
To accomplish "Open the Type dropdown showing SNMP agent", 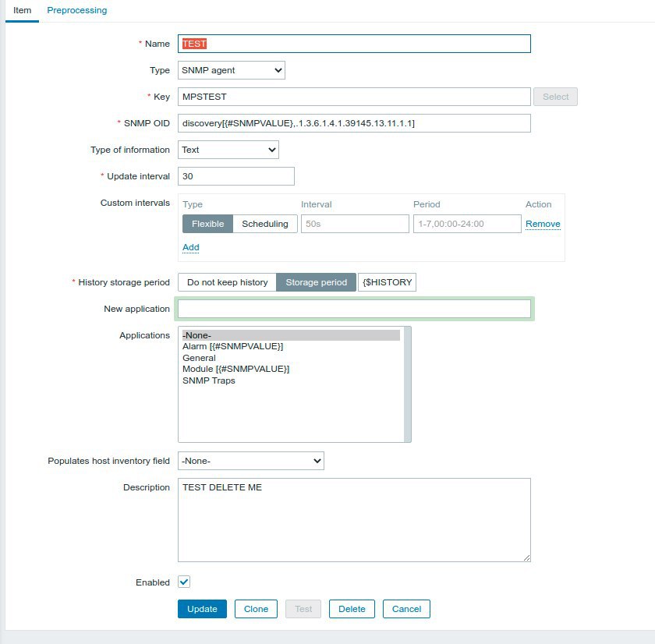I will (x=232, y=70).
